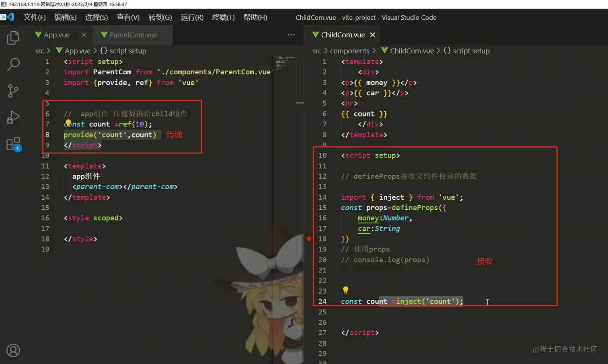Image resolution: width=608 pixels, height=364 pixels.
Task: Expand the src breadcrumb above App.vue code
Action: point(39,51)
